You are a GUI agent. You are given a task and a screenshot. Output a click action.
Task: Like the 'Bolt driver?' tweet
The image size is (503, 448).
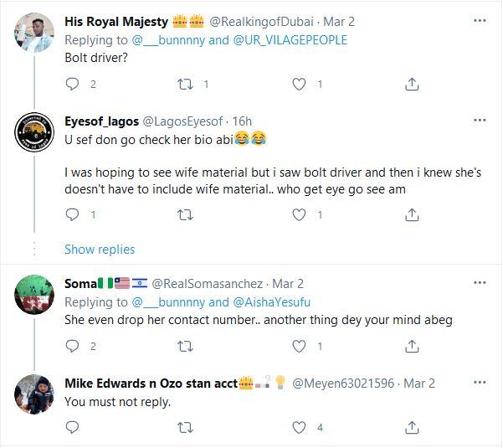[298, 84]
